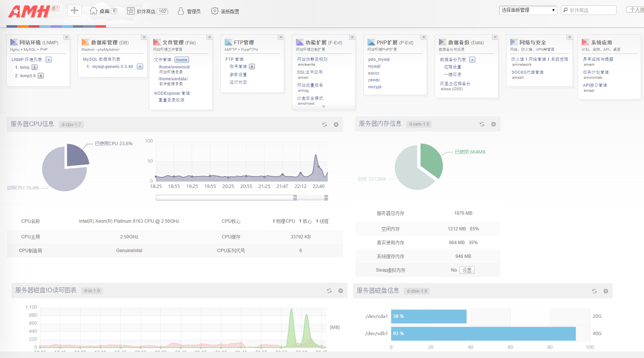The image size is (644, 358).
Task: Go to 管理员 in the top menu
Action: point(189,11)
